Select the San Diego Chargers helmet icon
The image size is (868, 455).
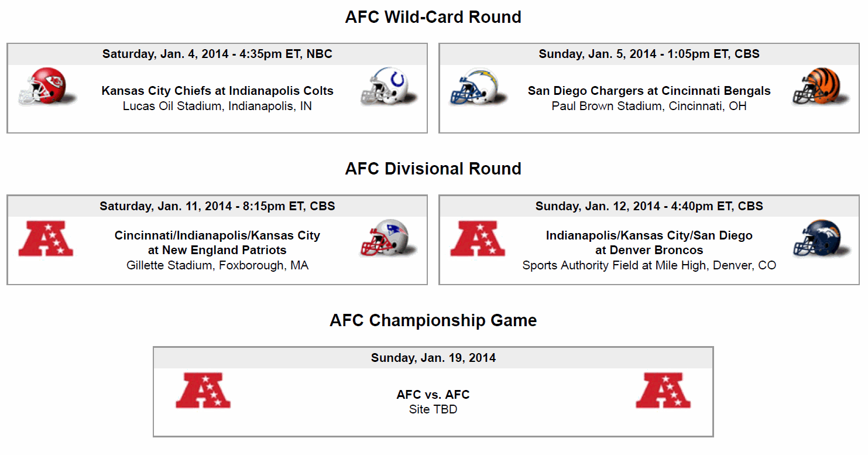click(479, 87)
